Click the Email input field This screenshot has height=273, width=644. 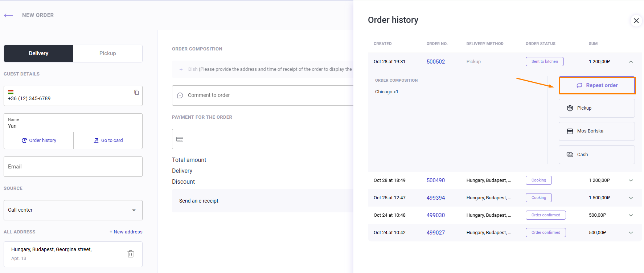pos(73,167)
